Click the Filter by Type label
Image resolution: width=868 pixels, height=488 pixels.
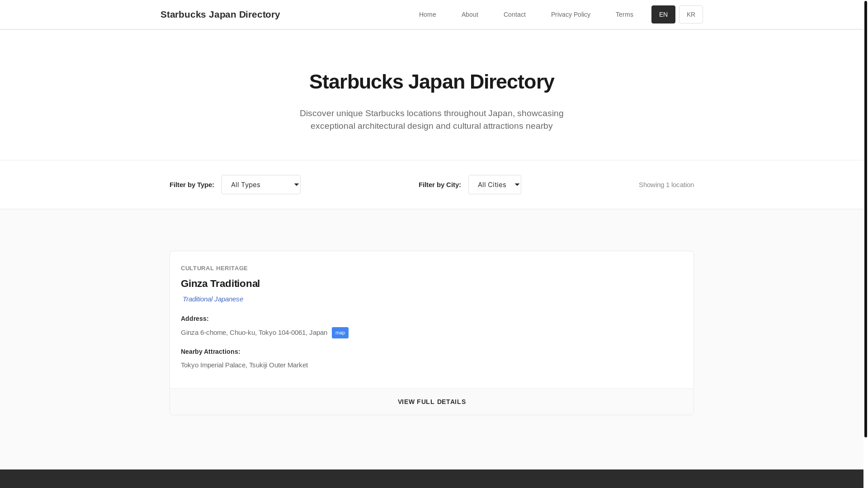[x=192, y=184]
